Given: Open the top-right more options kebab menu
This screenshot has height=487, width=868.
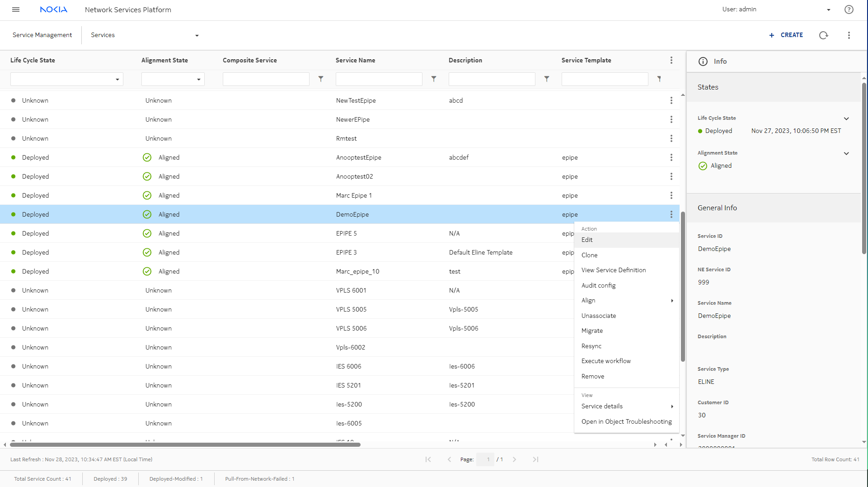Looking at the screenshot, I should 849,35.
